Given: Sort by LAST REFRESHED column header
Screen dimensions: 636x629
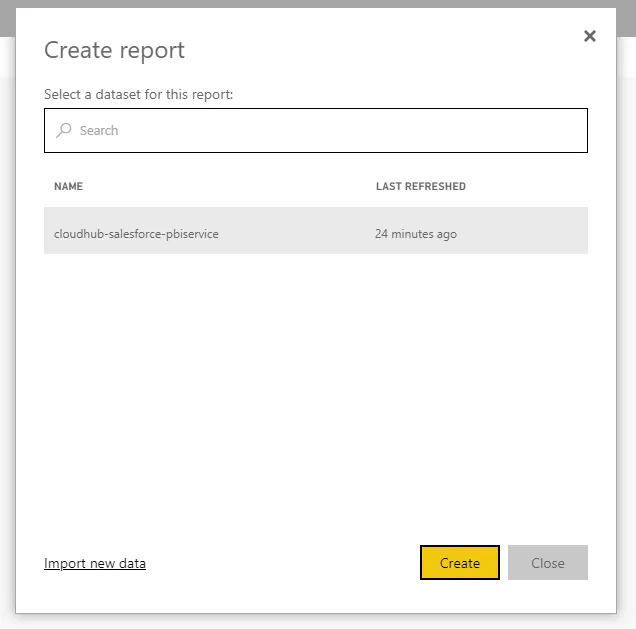Looking at the screenshot, I should click(x=420, y=187).
